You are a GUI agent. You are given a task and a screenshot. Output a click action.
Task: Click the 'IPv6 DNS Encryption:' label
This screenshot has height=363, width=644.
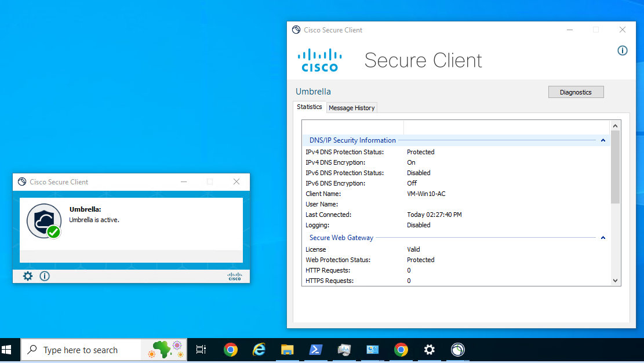[335, 183]
